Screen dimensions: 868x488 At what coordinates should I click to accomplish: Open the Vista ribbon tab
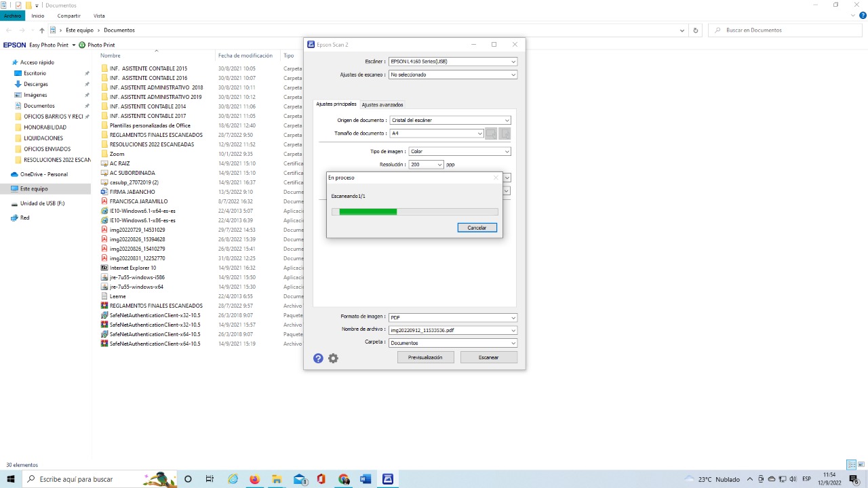click(x=99, y=16)
